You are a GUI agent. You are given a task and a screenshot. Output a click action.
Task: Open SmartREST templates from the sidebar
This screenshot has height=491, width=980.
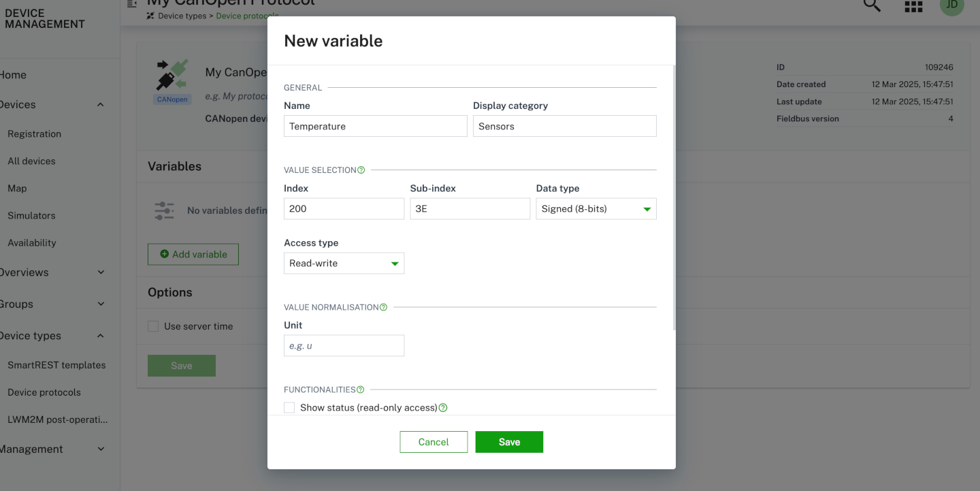point(58,364)
